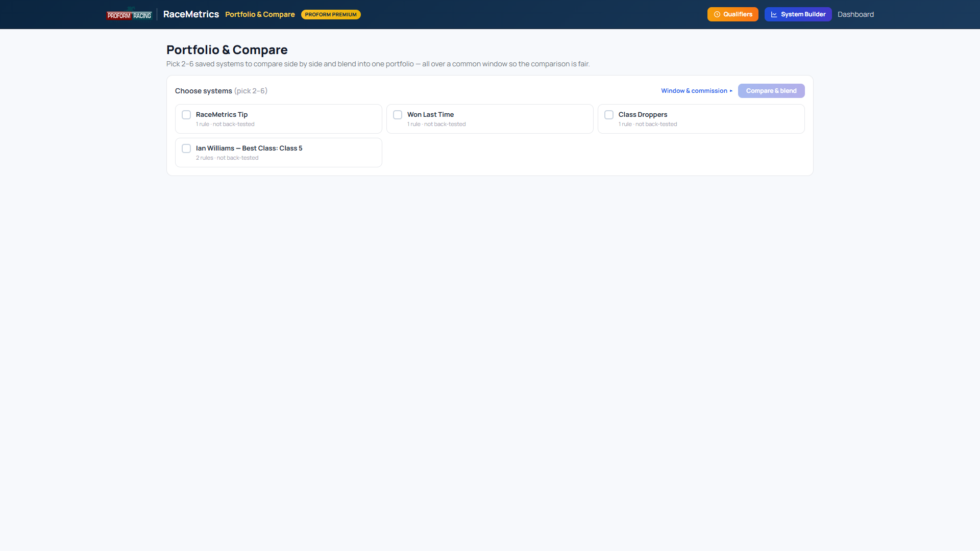Image resolution: width=980 pixels, height=551 pixels.
Task: Click the Compare & blend button
Action: pos(771,91)
